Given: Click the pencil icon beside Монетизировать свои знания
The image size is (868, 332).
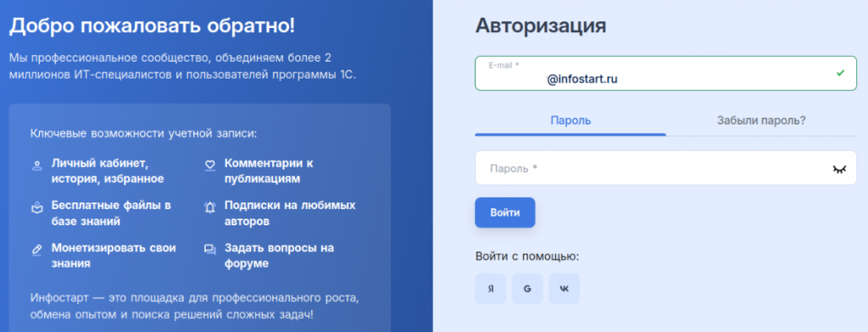Looking at the screenshot, I should (37, 250).
